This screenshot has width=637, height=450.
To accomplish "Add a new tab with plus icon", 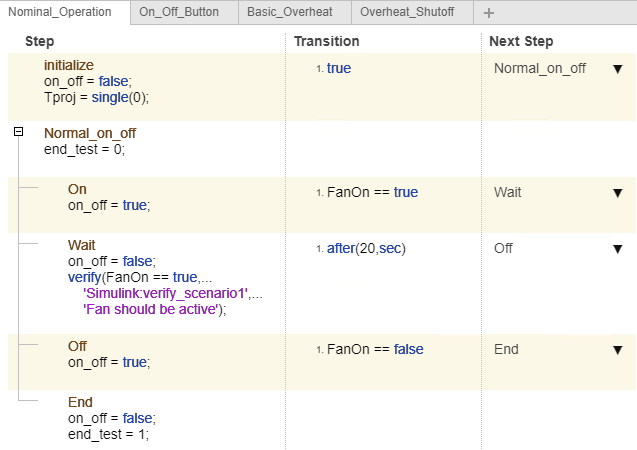I will tap(488, 13).
